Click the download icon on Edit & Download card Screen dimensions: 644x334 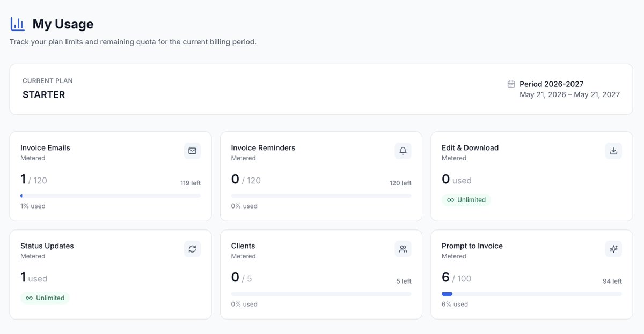[x=613, y=151]
